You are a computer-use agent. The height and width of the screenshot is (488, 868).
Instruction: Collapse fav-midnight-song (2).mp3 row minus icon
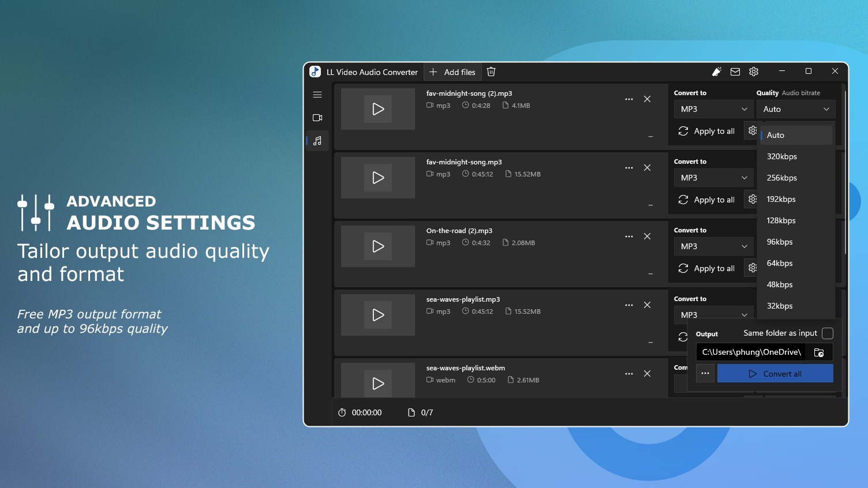(650, 137)
